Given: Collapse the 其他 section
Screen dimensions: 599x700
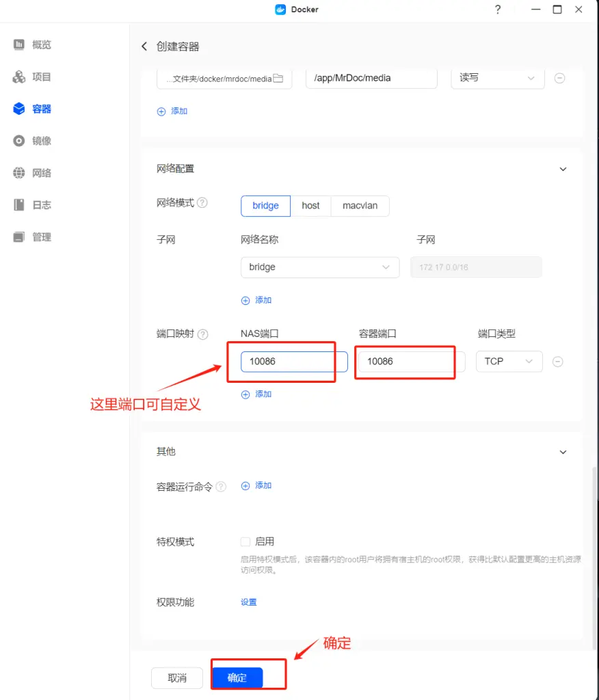Looking at the screenshot, I should point(563,453).
